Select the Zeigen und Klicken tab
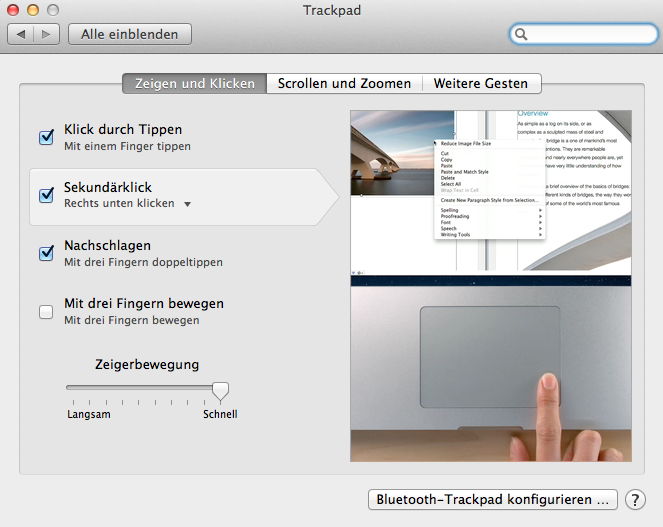This screenshot has width=663, height=527. tap(195, 83)
